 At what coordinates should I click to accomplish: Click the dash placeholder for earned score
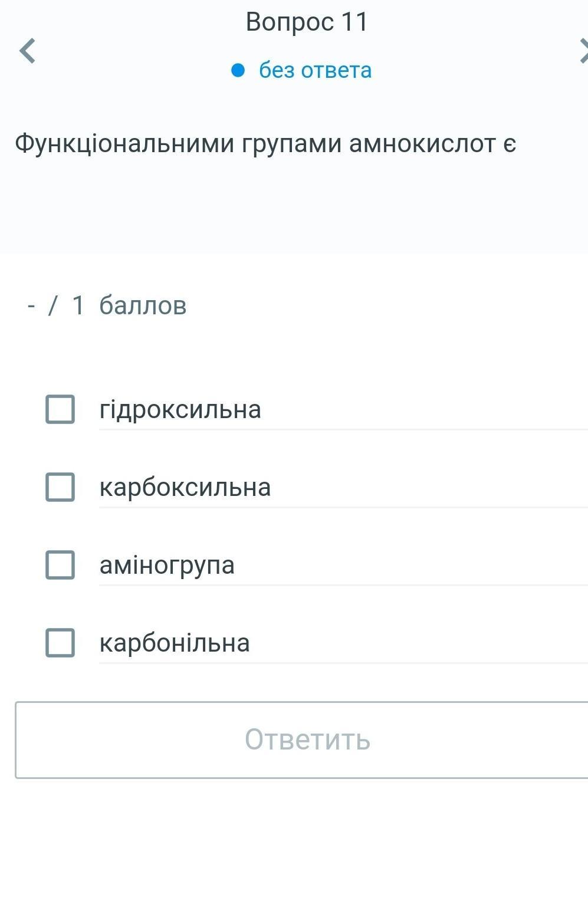pyautogui.click(x=31, y=306)
